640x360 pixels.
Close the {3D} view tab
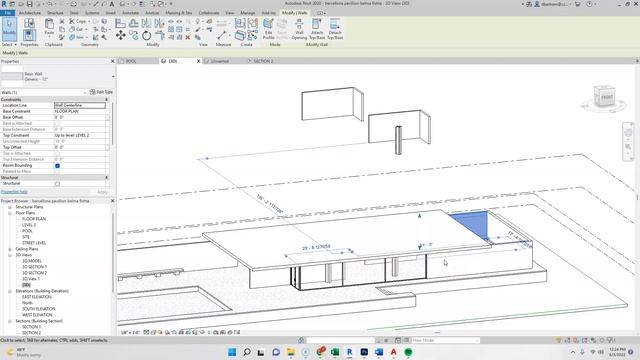pyautogui.click(x=199, y=61)
